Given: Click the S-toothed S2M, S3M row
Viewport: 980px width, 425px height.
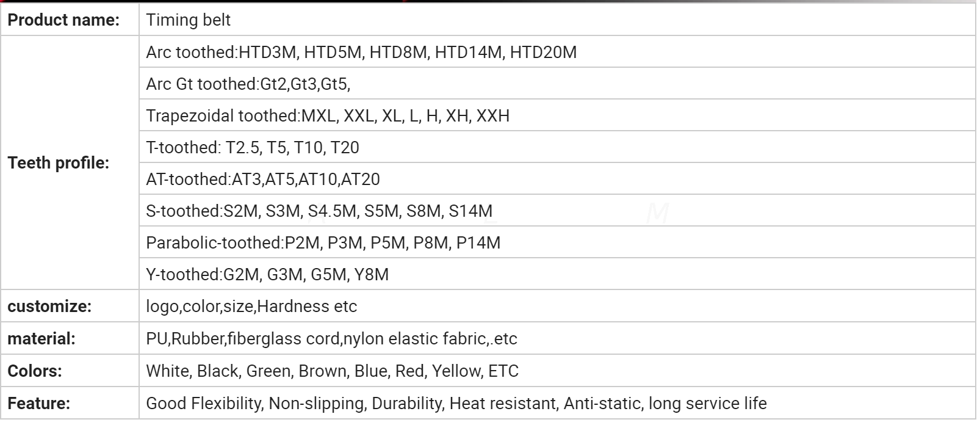Looking at the screenshot, I should coord(319,211).
